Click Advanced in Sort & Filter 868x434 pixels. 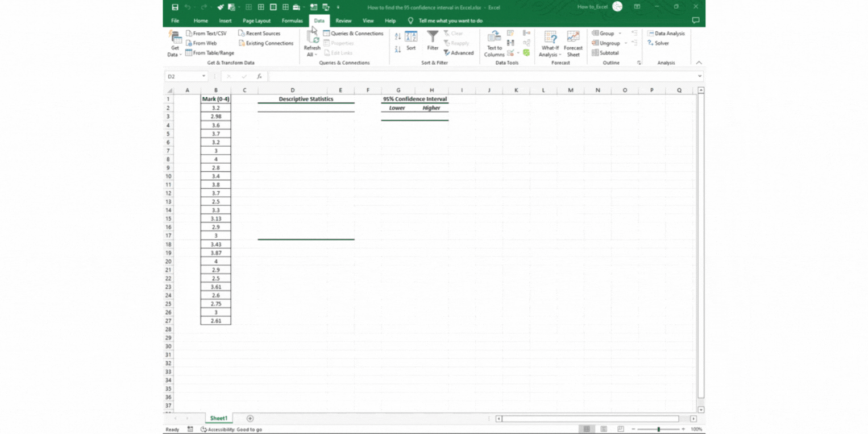459,53
